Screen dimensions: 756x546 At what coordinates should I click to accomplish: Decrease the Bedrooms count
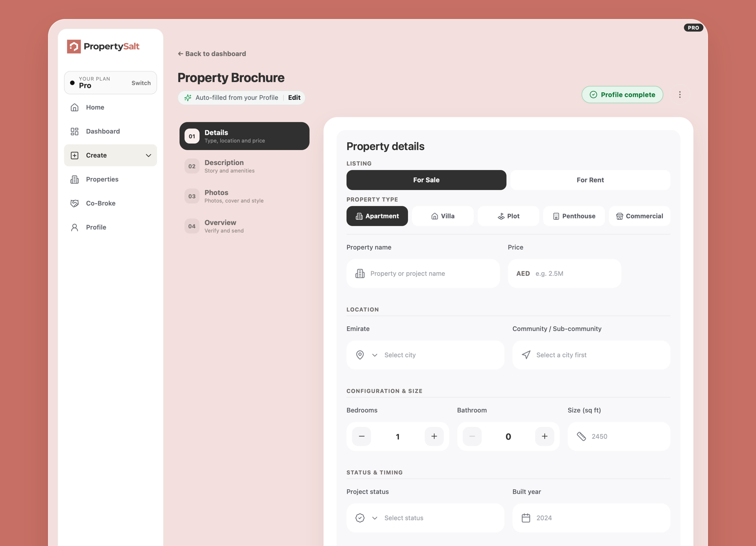362,436
